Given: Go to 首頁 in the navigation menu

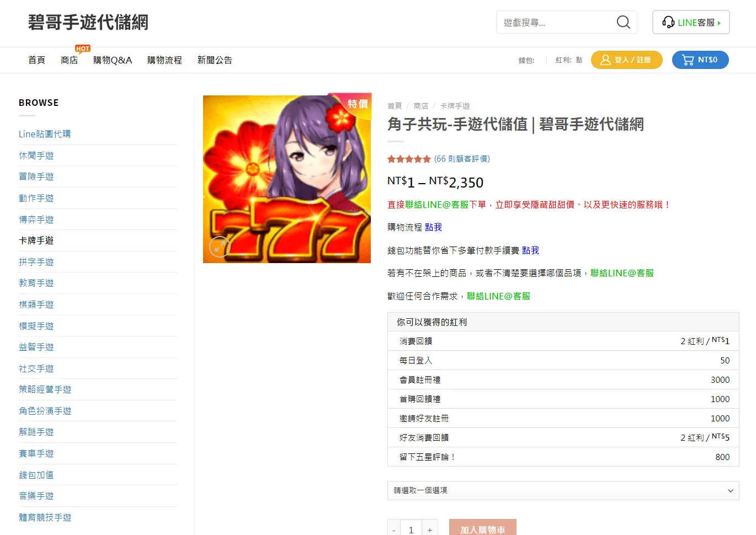Looking at the screenshot, I should (x=36, y=60).
